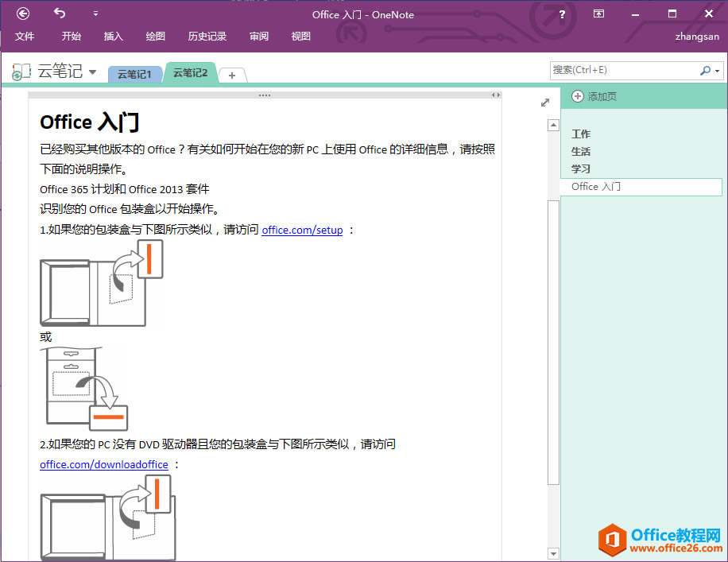The width and height of the screenshot is (728, 562).
Task: Switch to the 云笔记1 section tab
Action: [x=134, y=74]
